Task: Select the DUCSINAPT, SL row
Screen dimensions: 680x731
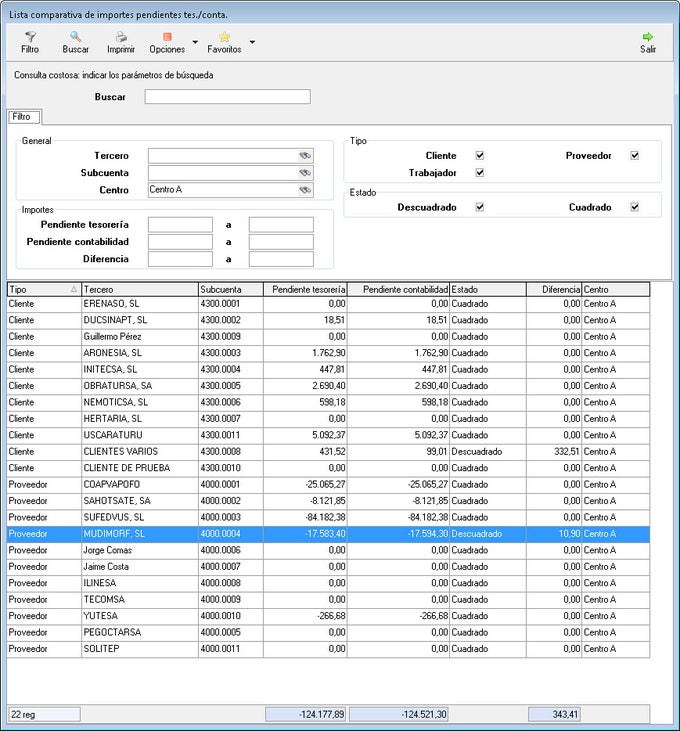Action: point(328,320)
